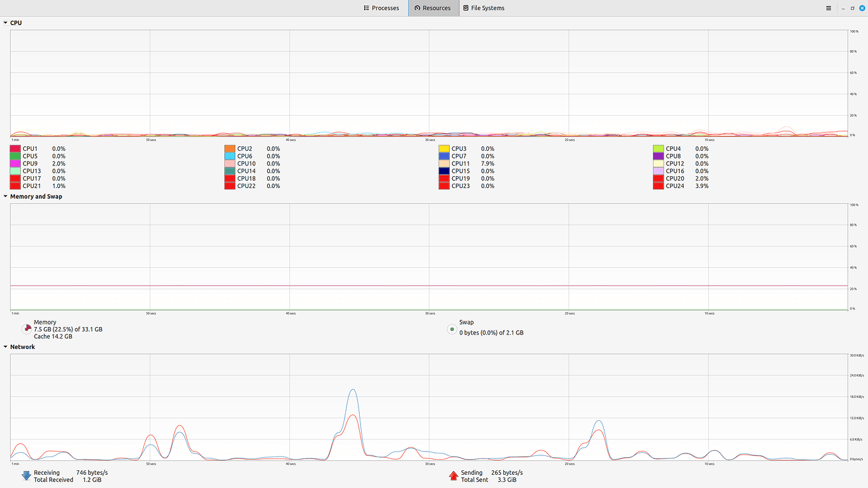
Task: Select the CPU20 legend entry
Action: point(676,178)
